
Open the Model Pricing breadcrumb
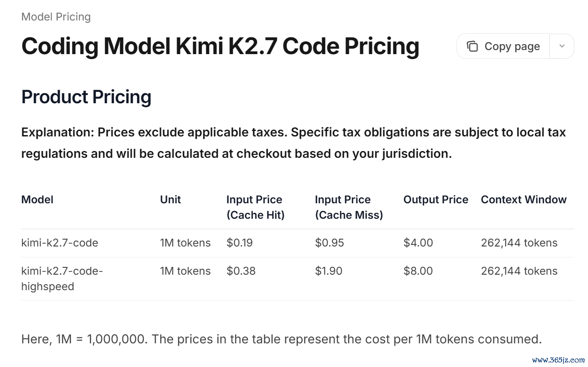coord(56,17)
